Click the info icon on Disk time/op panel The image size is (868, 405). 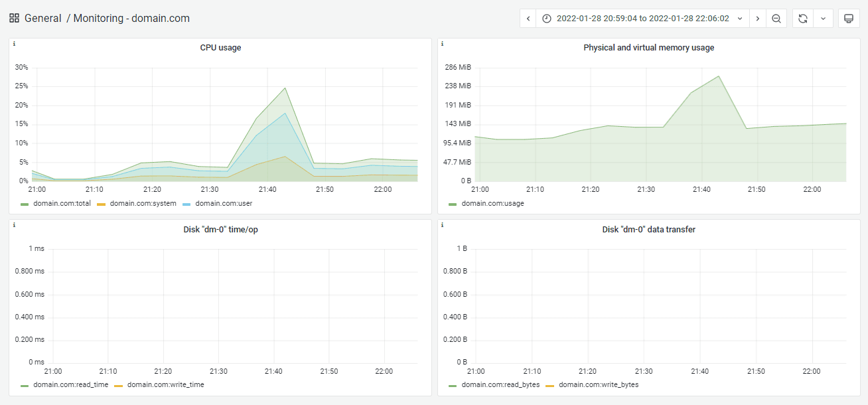click(15, 225)
